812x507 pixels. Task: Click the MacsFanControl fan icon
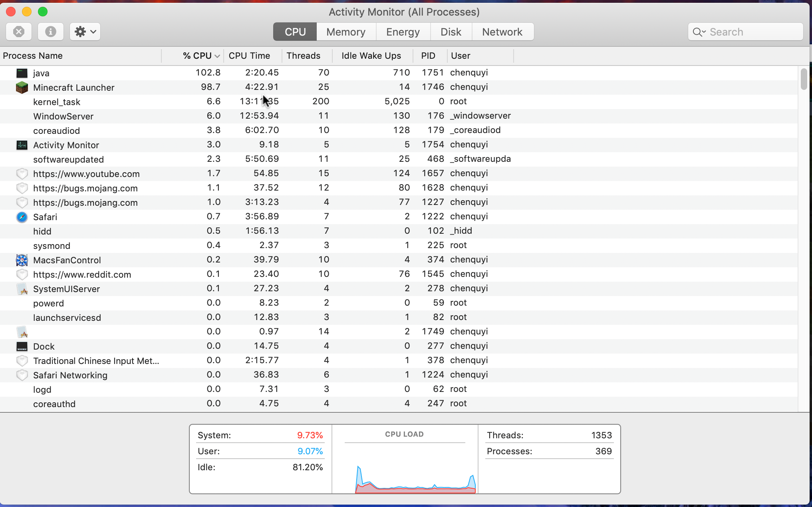coord(22,260)
